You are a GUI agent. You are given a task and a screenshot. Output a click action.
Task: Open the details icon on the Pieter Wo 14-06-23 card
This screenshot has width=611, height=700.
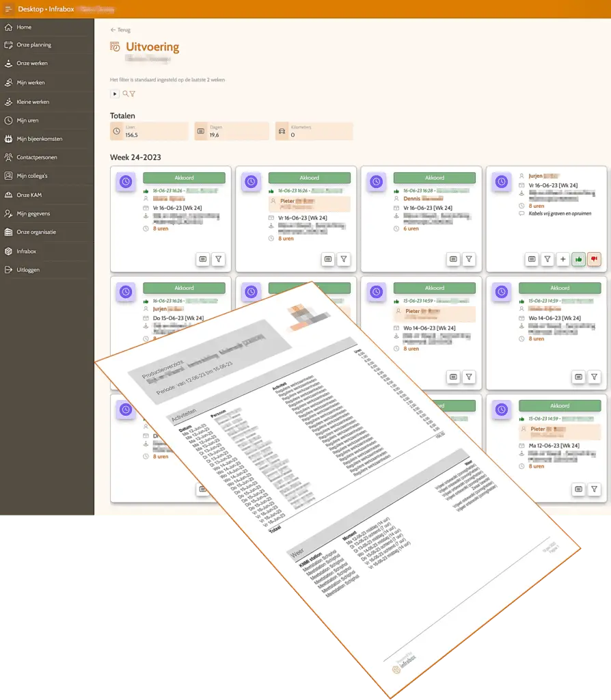click(453, 377)
